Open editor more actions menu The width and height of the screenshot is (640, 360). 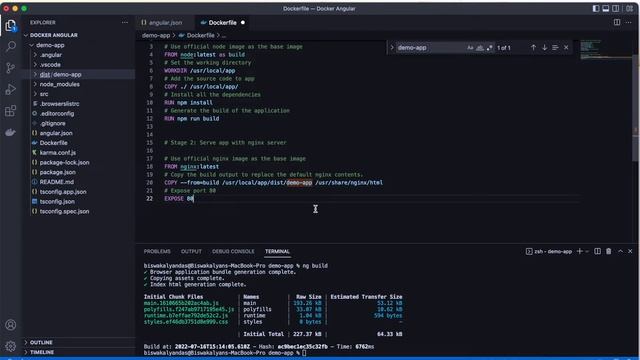coord(628,22)
